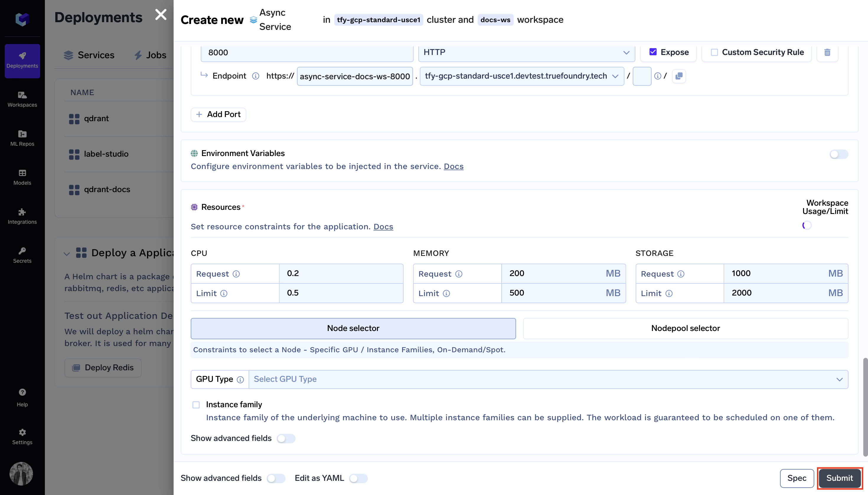Click the CPU Request value field
Image resolution: width=868 pixels, height=495 pixels.
point(341,274)
